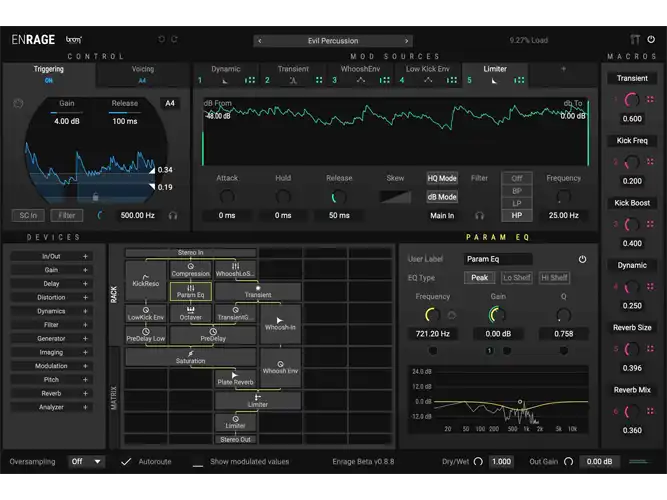Click the Transient tab assign dots icon
This screenshot has height=500, width=667.
(319, 80)
